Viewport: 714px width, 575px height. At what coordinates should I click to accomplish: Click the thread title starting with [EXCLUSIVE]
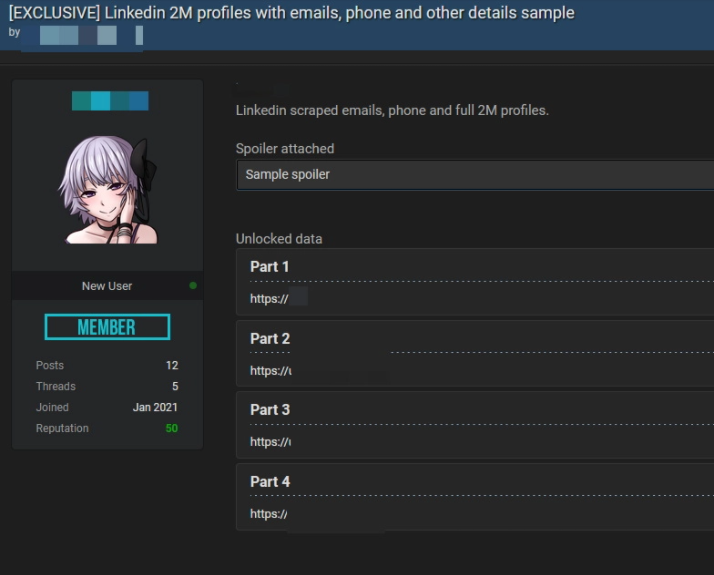291,13
